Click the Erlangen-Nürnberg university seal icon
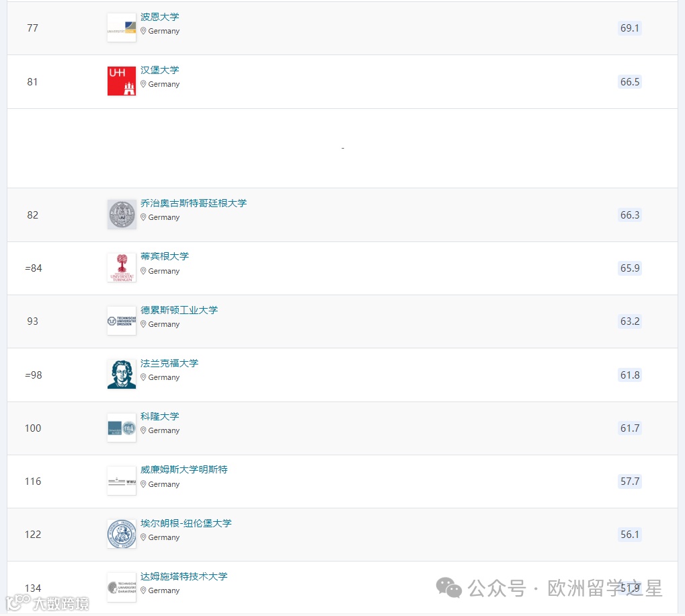The image size is (685, 616). [x=121, y=534]
